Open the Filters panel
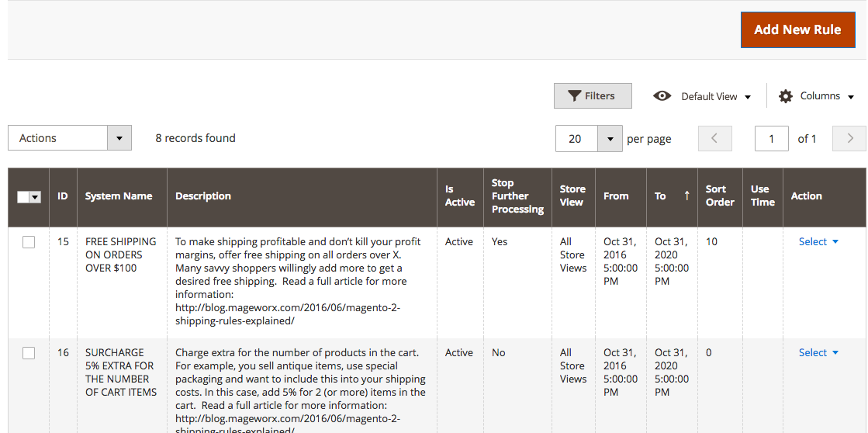This screenshot has width=868, height=433. (x=593, y=95)
